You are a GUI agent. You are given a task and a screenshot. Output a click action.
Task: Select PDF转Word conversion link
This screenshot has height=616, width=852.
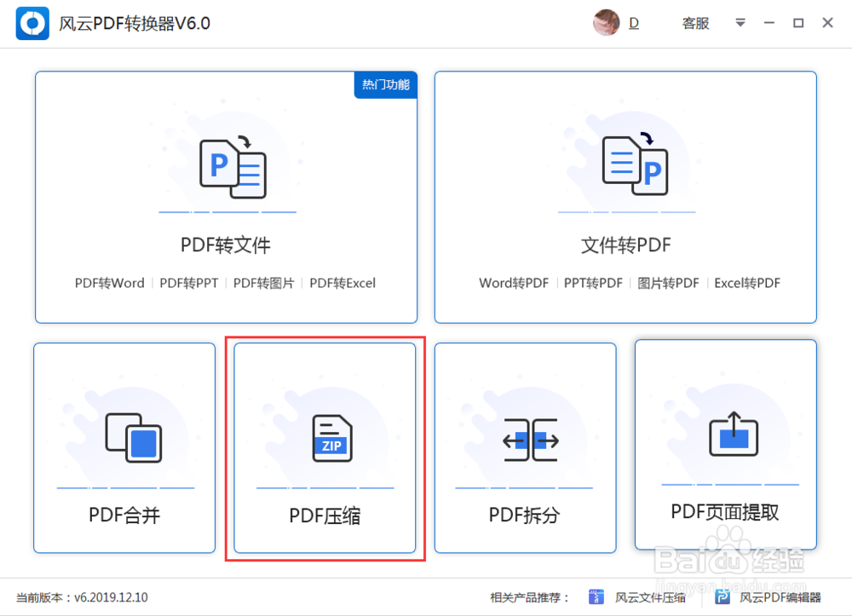coord(109,283)
